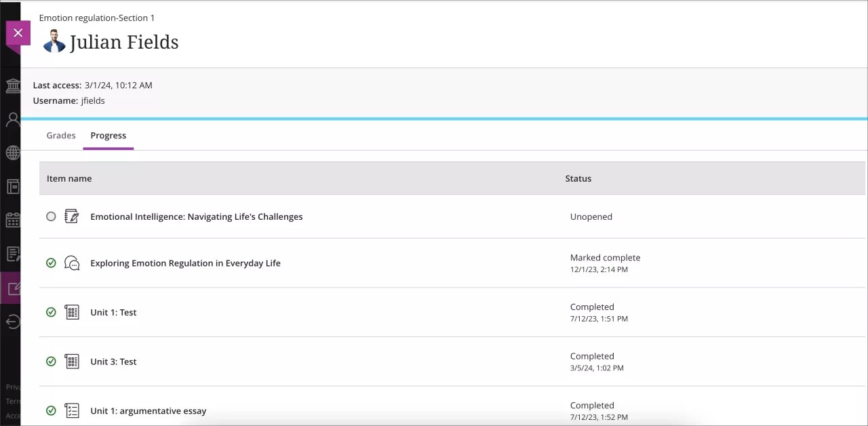Select the unopened status circle for Emotional Intelligence
This screenshot has width=868, height=426.
51,216
